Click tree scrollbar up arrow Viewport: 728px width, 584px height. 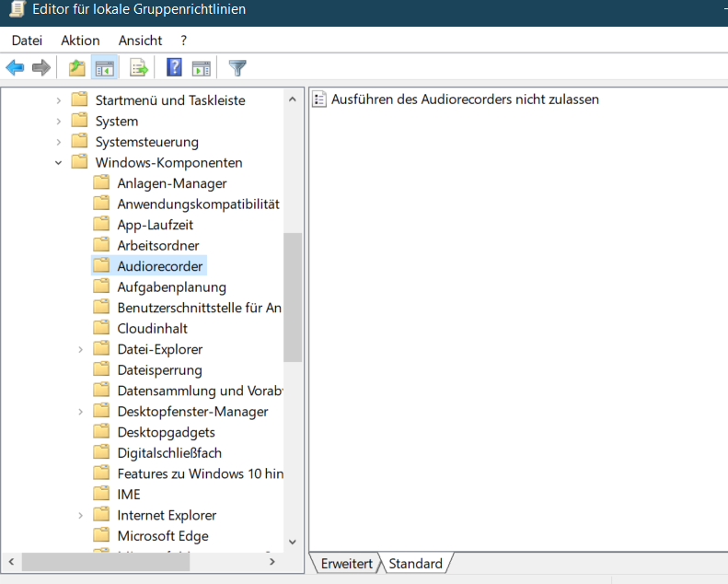(x=293, y=99)
